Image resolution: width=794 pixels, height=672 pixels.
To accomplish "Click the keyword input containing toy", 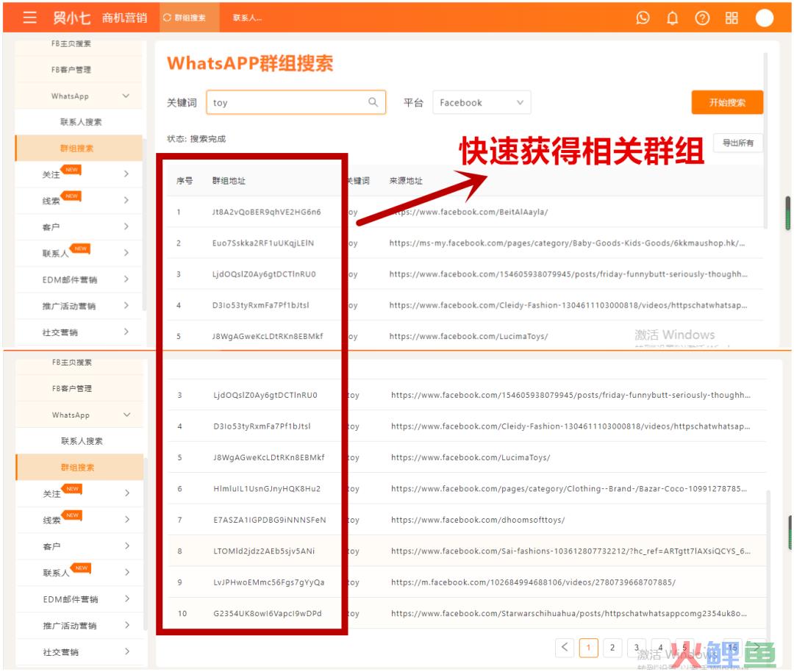I will click(x=296, y=102).
